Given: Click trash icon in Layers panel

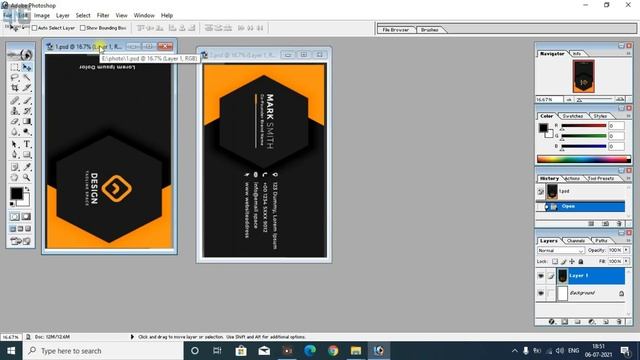Looking at the screenshot, I should click(x=619, y=322).
